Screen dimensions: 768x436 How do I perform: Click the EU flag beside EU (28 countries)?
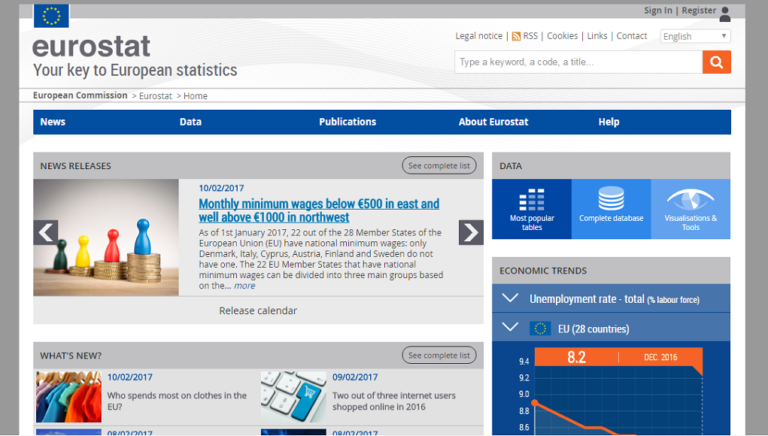540,329
